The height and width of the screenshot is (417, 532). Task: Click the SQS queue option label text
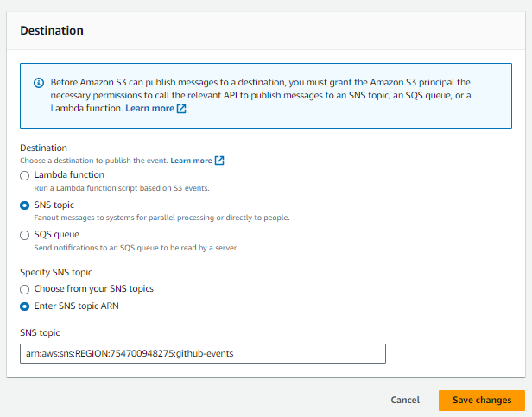click(x=57, y=235)
